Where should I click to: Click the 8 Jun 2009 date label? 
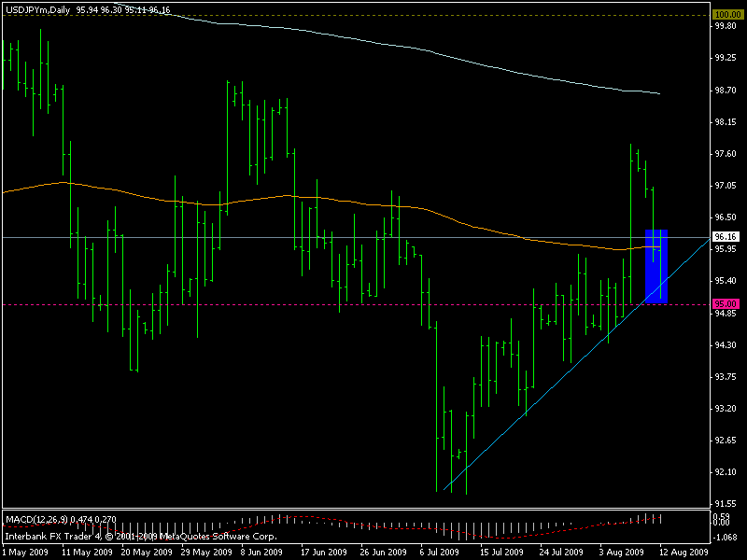point(255,553)
